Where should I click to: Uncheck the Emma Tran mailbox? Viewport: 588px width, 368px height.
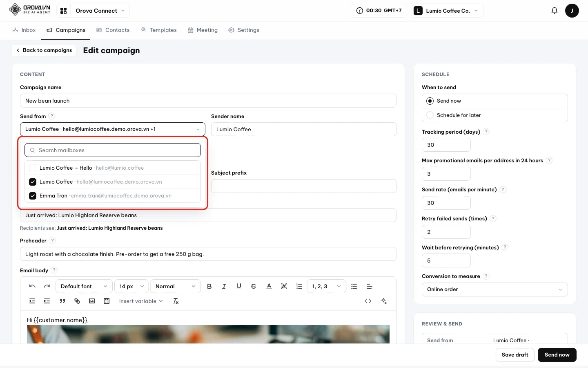33,196
